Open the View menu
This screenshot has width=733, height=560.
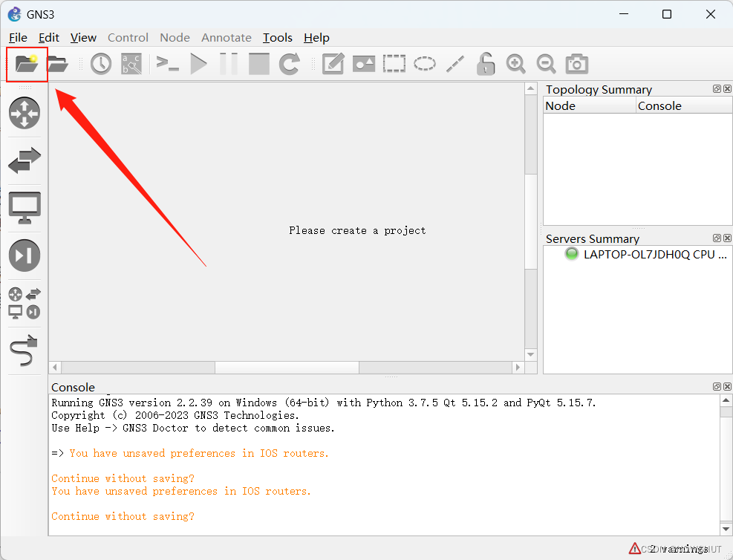[83, 37]
